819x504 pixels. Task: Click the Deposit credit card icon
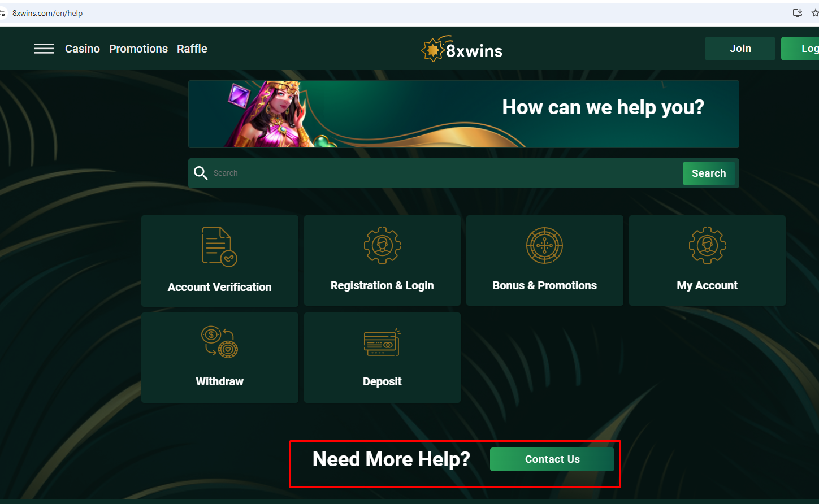[x=382, y=342]
